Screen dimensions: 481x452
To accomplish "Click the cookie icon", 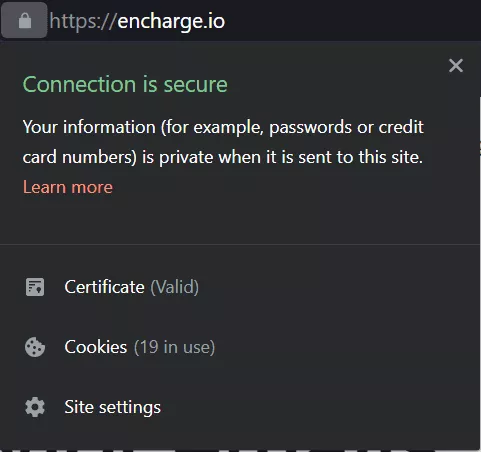I will (35, 347).
